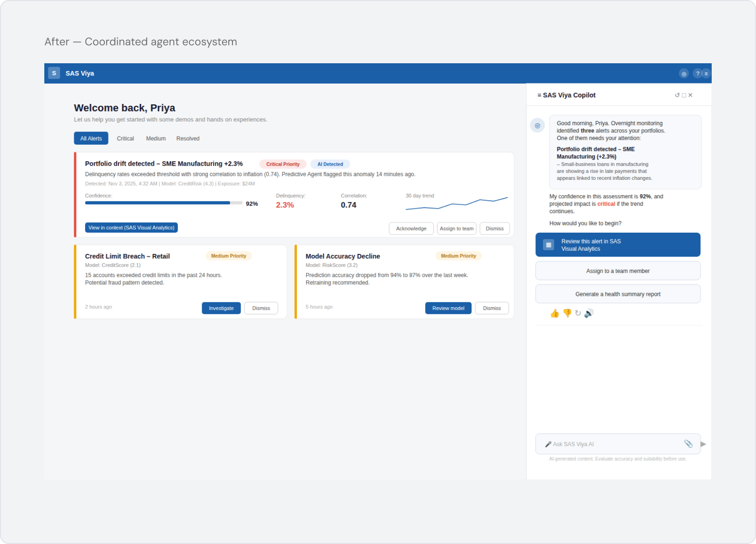Viewport: 756px width, 544px height.
Task: Choose Generate a health summary report
Action: [618, 294]
